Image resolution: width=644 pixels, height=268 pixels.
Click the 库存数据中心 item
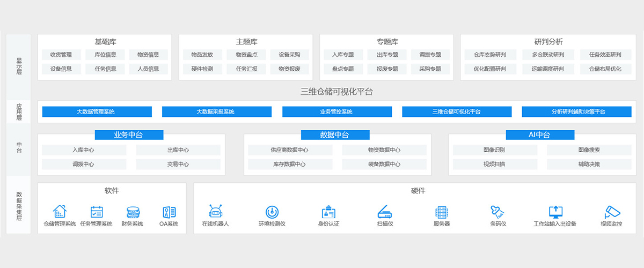(290, 164)
